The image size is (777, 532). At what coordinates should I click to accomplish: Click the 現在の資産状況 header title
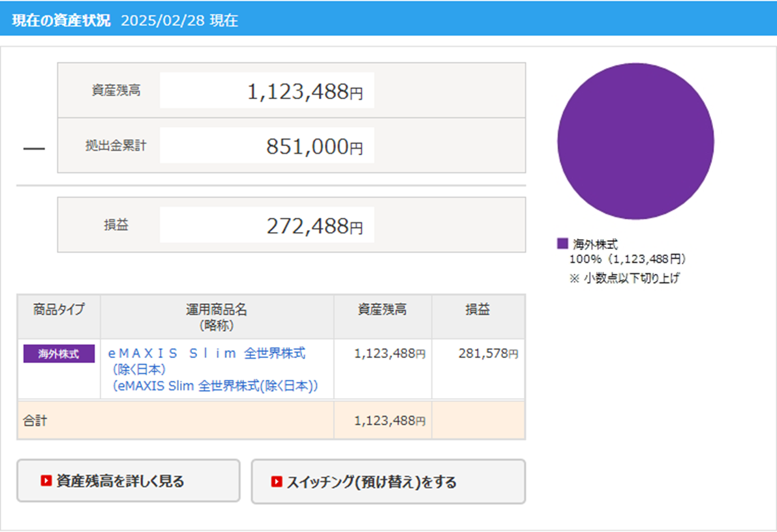61,20
